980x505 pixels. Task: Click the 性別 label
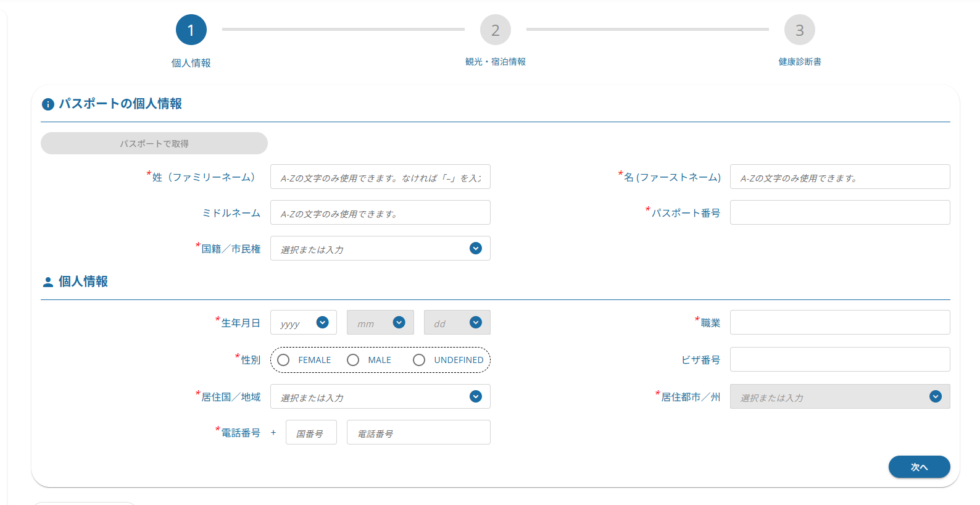pos(251,360)
